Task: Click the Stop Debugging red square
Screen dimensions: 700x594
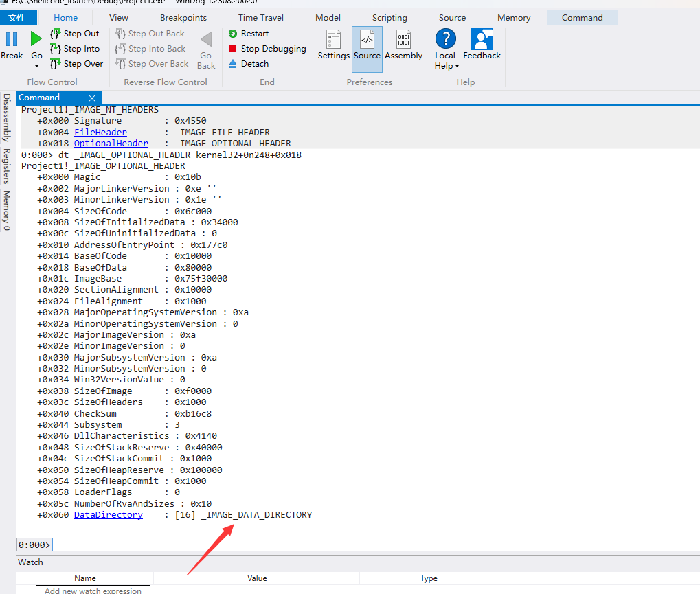Action: 233,49
